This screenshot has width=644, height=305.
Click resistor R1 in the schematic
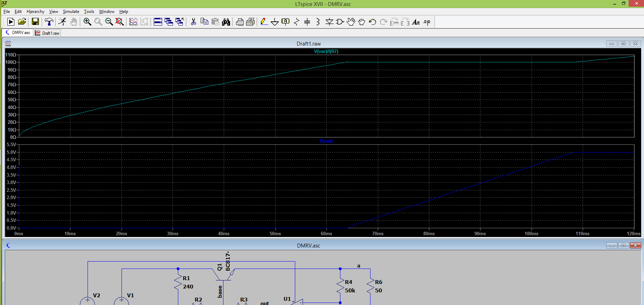[178, 282]
